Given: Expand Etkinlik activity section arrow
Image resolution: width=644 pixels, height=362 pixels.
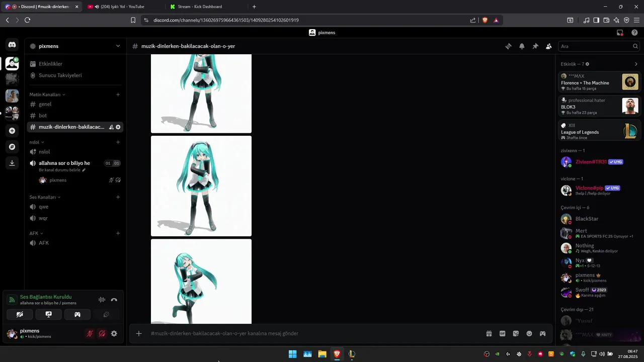Looking at the screenshot, I should (636, 64).
